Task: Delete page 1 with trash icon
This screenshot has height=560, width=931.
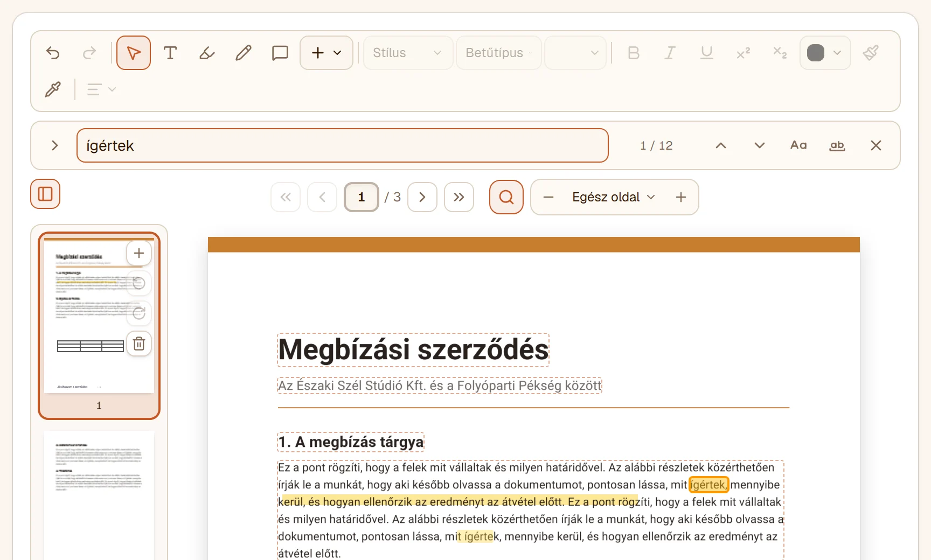Action: click(139, 344)
